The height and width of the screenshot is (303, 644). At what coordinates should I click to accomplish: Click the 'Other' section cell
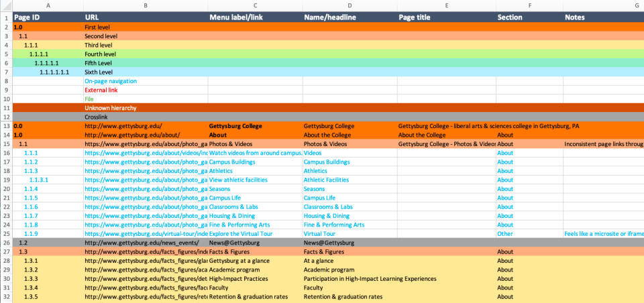pos(530,233)
